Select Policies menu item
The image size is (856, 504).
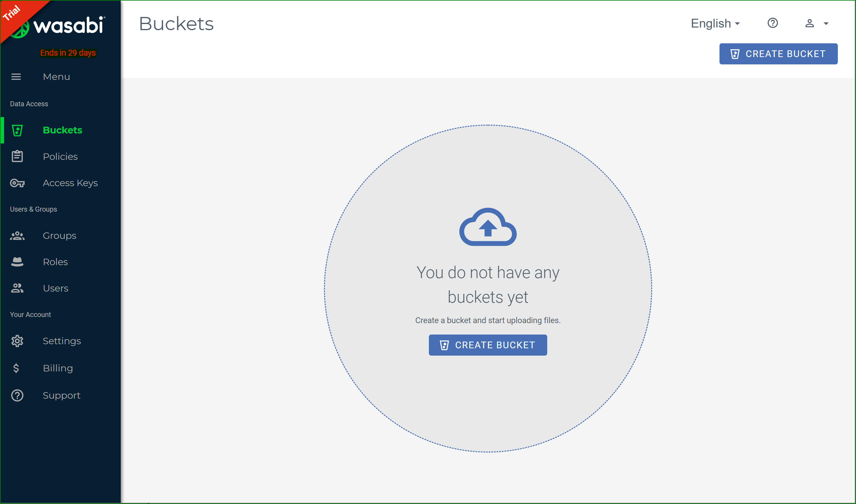60,157
